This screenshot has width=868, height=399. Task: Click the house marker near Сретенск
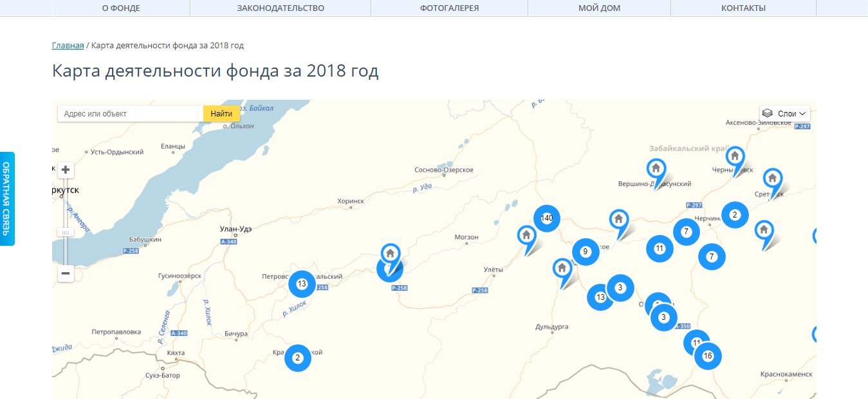point(772,181)
